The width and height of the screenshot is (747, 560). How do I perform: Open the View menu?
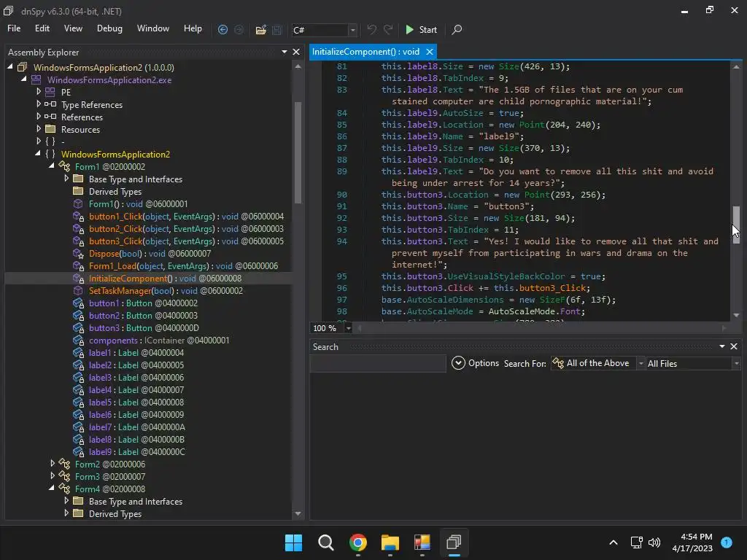click(x=73, y=28)
